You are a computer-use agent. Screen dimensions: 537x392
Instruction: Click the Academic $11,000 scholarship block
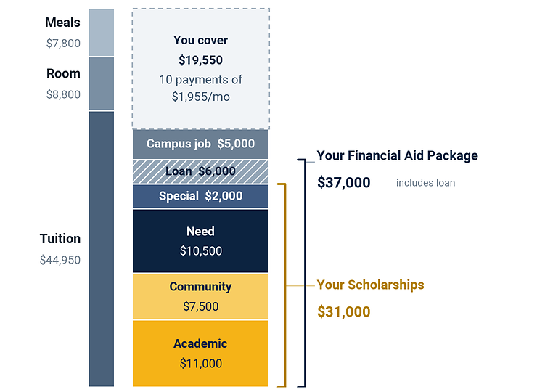tap(200, 354)
